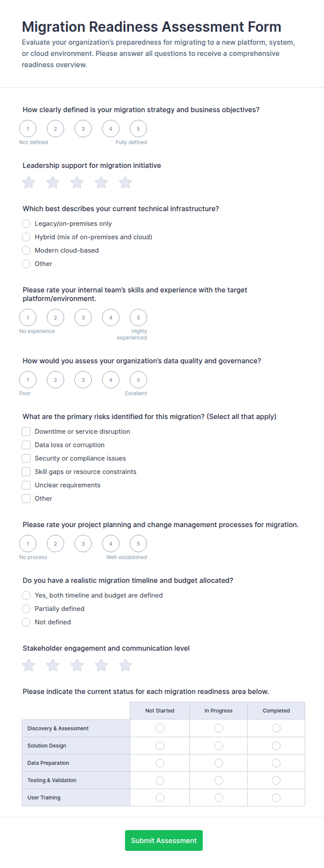
Task: Pick first star for stakeholder engagement level
Action: coord(29,665)
